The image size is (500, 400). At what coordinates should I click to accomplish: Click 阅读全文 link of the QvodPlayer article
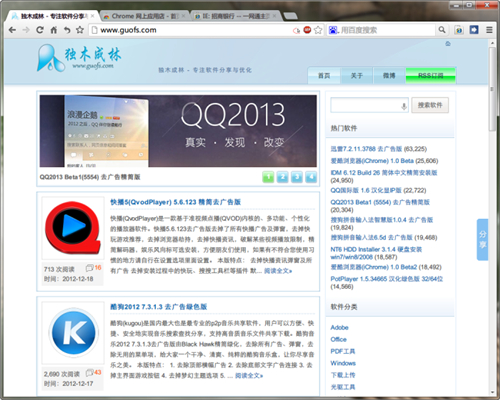(x=278, y=271)
